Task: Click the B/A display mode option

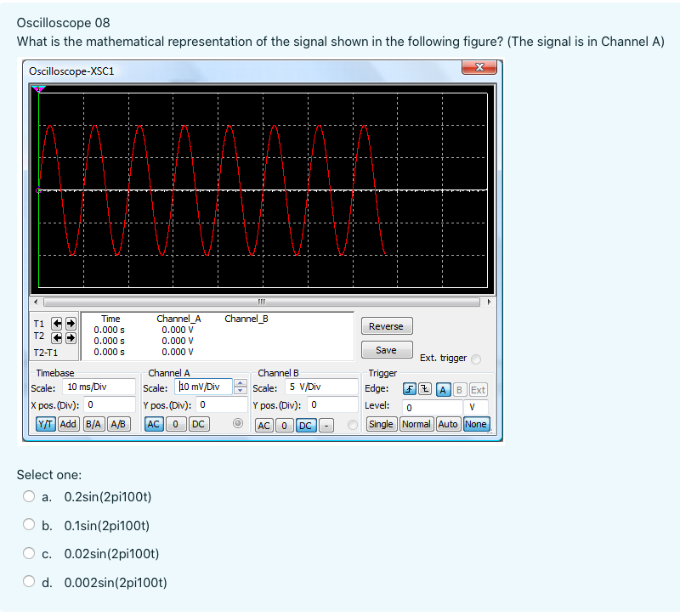Action: click(x=93, y=424)
